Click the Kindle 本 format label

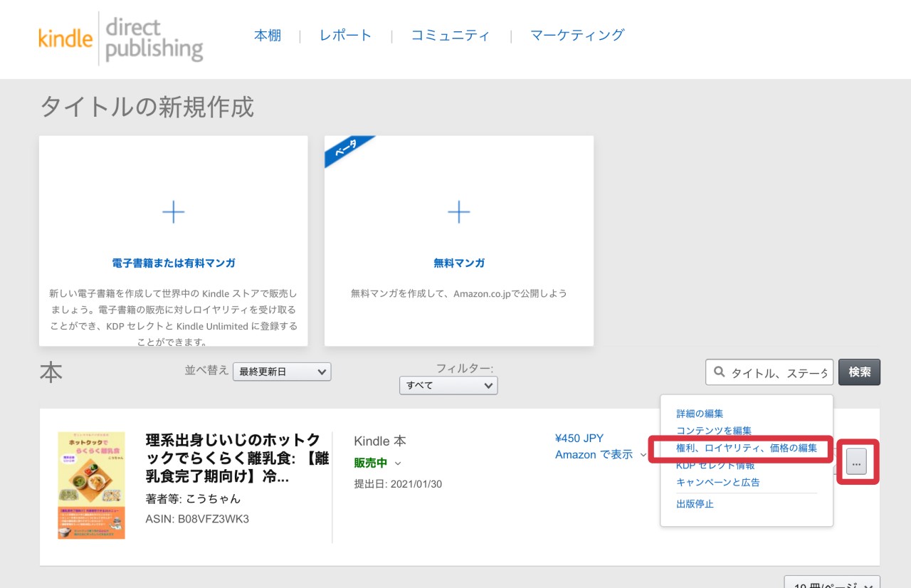pos(380,441)
